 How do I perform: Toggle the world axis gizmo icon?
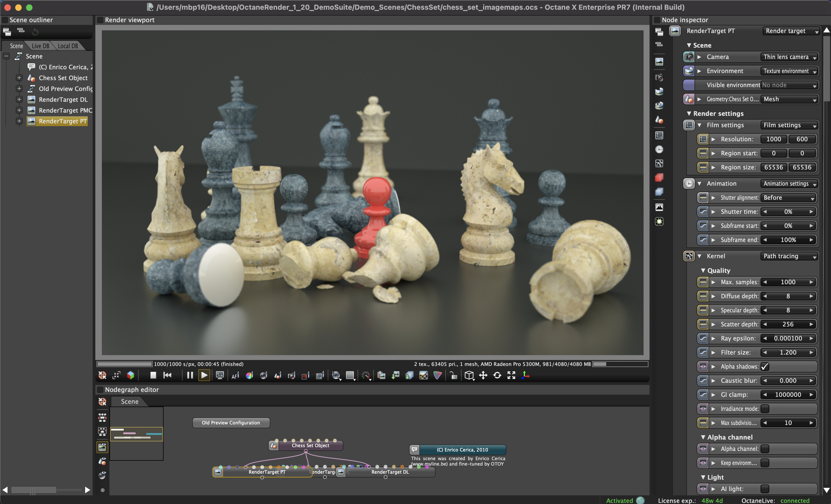tap(525, 375)
